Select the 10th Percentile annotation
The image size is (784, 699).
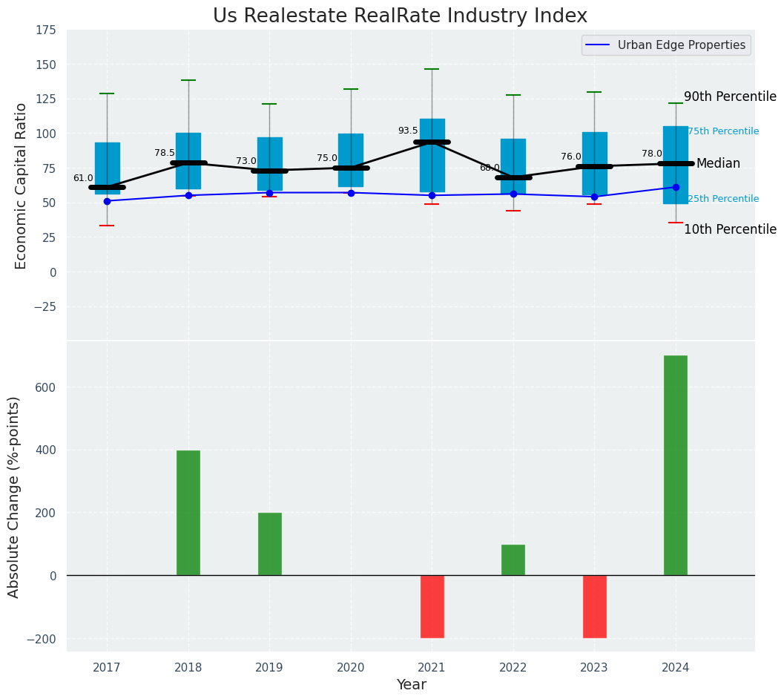tap(729, 230)
